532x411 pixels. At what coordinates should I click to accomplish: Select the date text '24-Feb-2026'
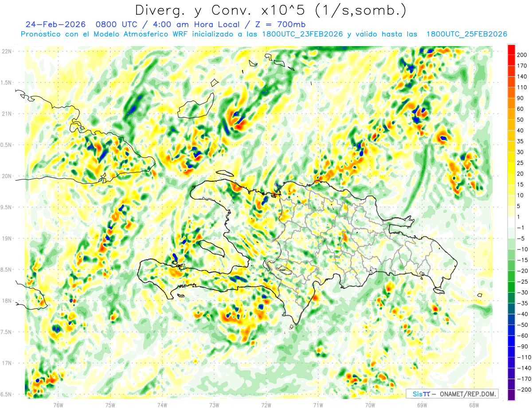click(x=56, y=24)
